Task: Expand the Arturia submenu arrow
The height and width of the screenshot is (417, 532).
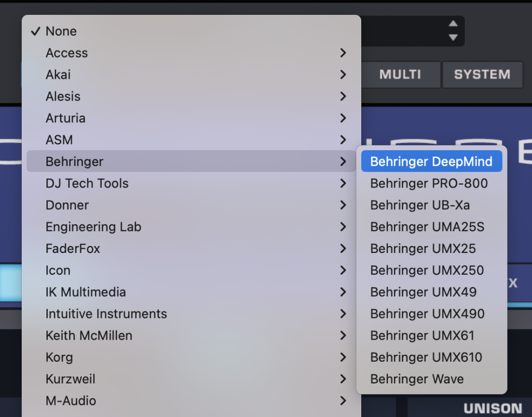Action: tap(343, 118)
